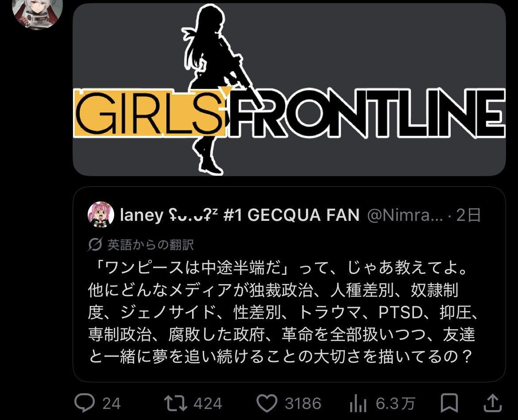
Task: Open the share upload icon
Action: 493,403
